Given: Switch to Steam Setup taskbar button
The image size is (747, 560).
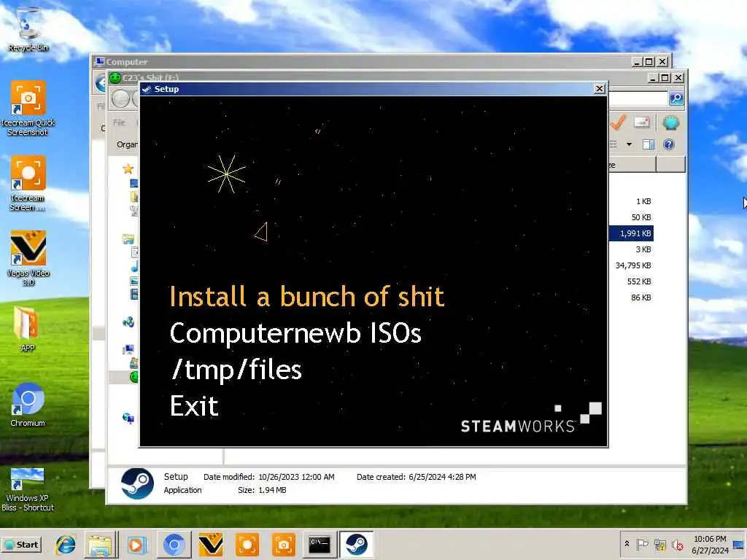Looking at the screenshot, I should point(356,544).
